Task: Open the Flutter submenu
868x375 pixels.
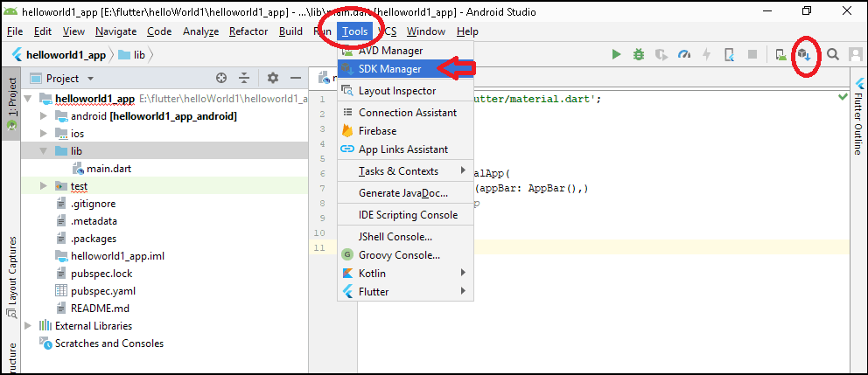Action: click(x=405, y=291)
